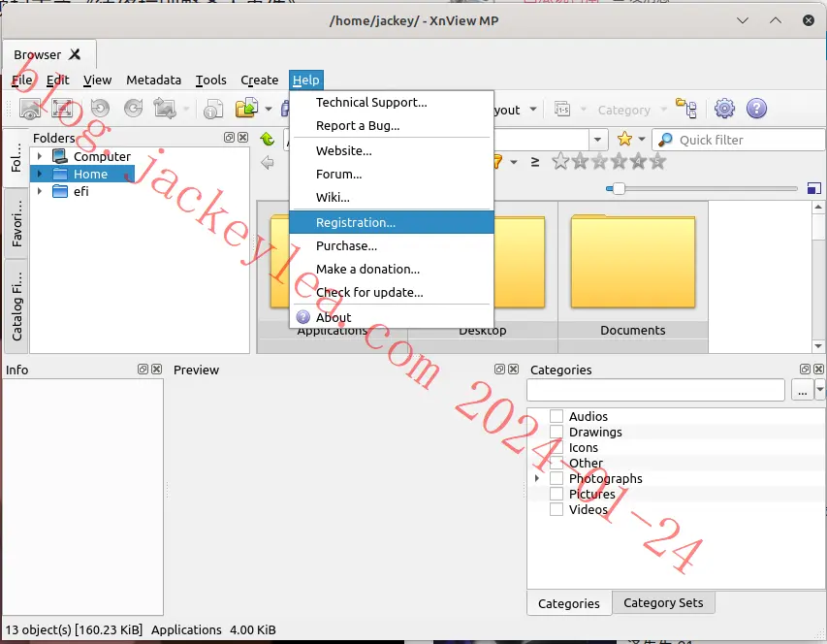Screen dimensions: 827x644
Task: Tick the Videos category checkbox
Action: 557,509
